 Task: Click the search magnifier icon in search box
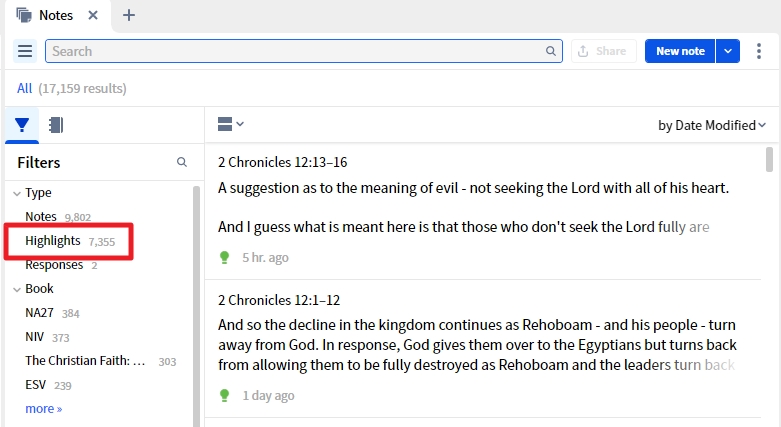[x=551, y=51]
